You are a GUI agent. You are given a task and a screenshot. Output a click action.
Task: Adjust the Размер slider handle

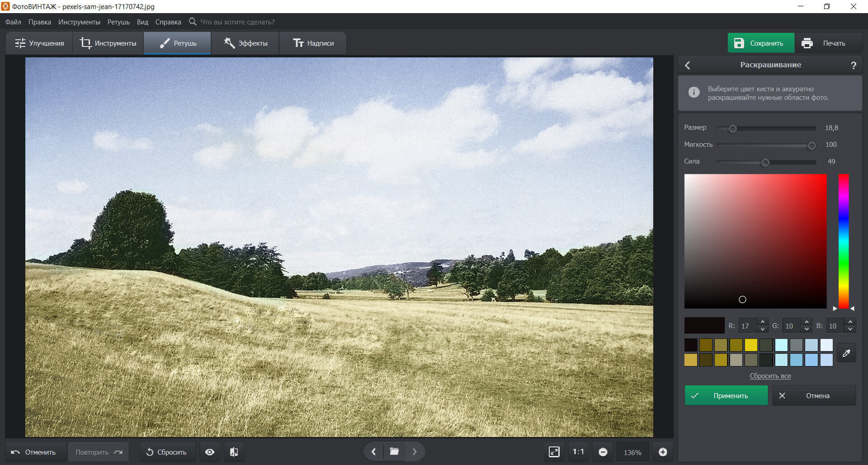(733, 128)
